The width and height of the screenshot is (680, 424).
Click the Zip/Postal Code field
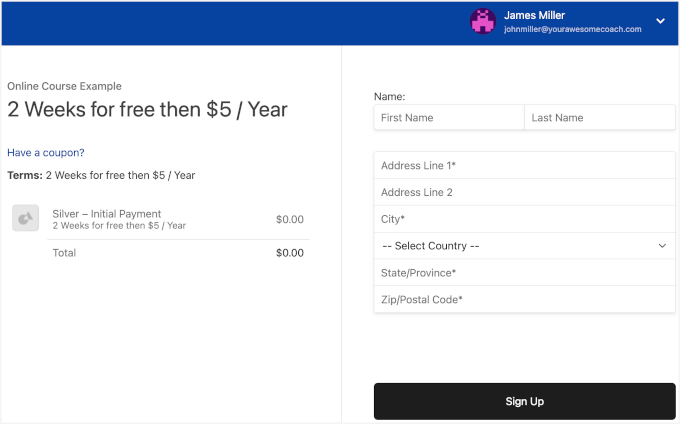point(524,300)
